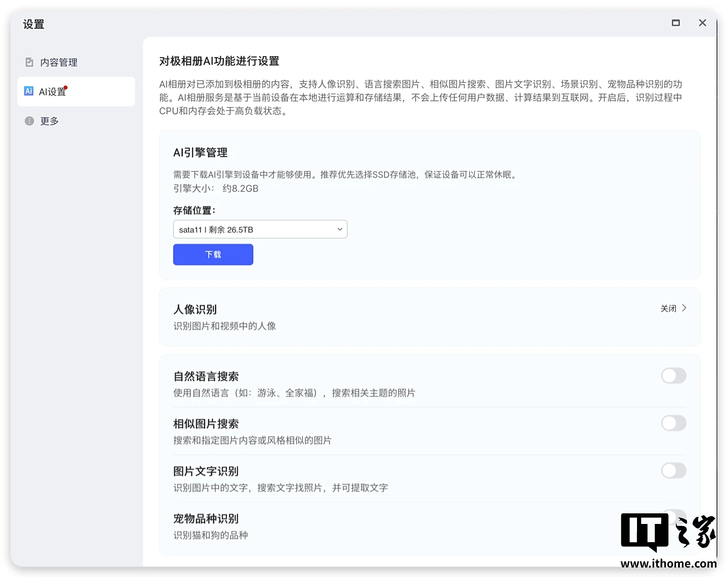
Task: Click the 人像识别 heading
Action: click(195, 309)
